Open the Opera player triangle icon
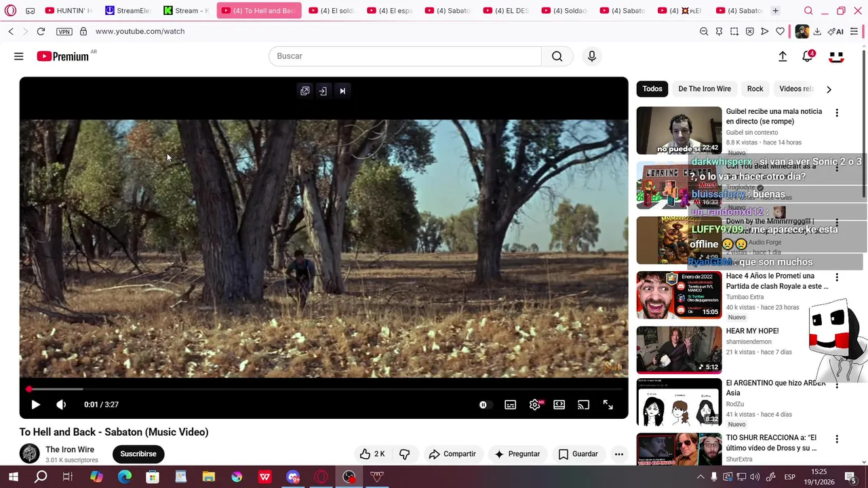Image resolution: width=868 pixels, height=488 pixels. 765,31
